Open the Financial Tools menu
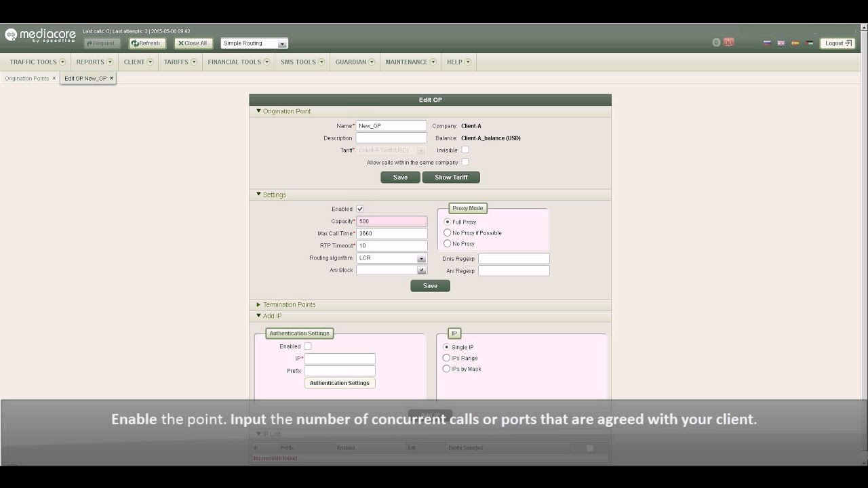Screen dimensions: 868x488 (239, 62)
